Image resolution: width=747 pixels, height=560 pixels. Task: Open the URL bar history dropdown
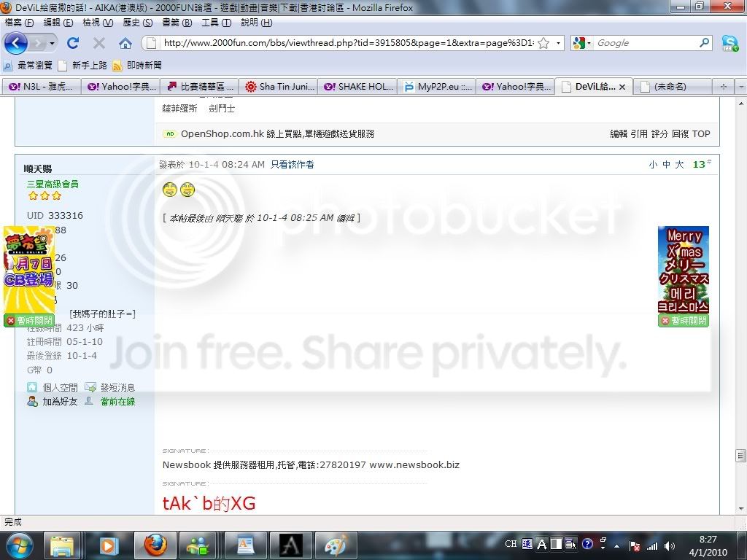(x=559, y=43)
